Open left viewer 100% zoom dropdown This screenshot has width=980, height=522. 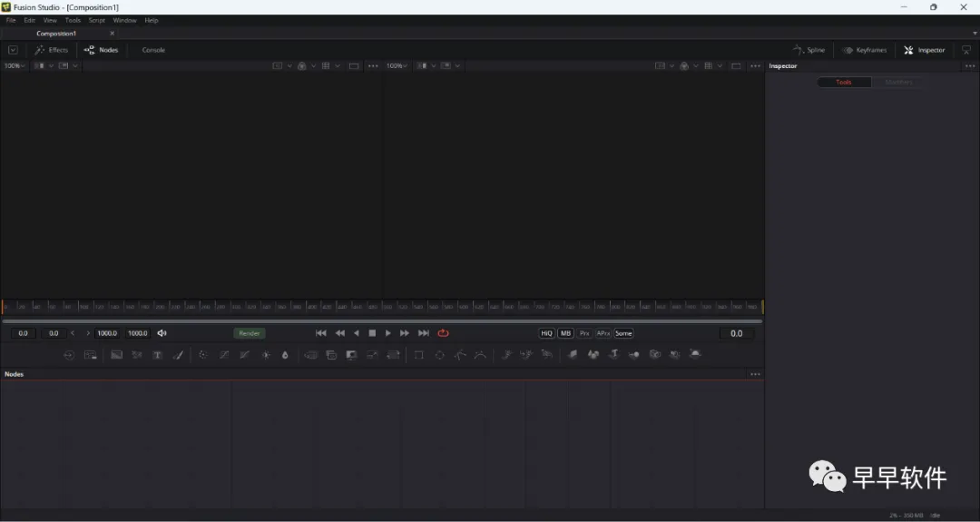(15, 65)
